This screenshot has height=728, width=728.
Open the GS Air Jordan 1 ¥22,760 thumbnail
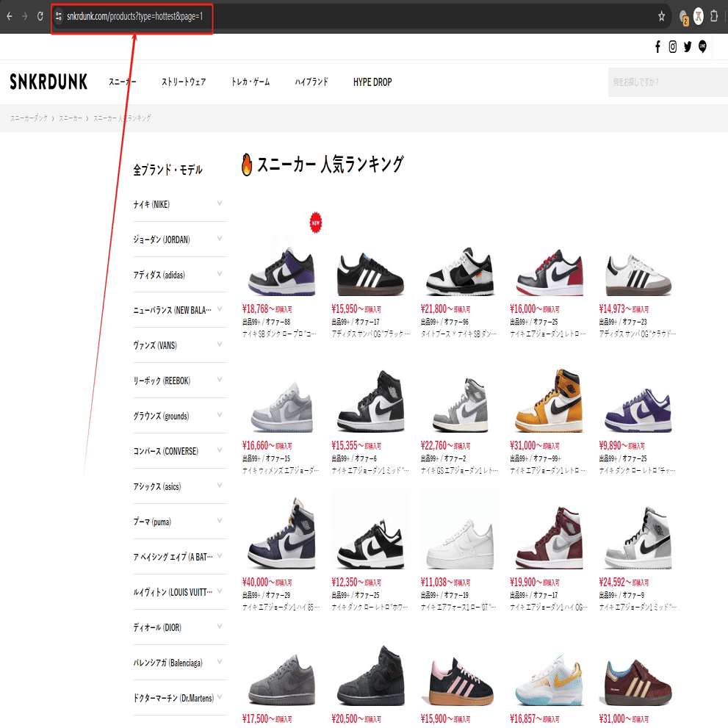[460, 405]
